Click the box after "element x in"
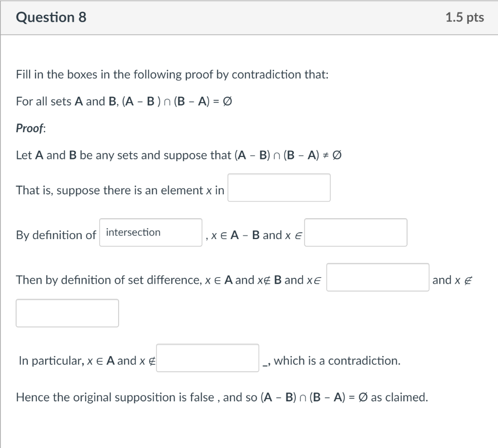This screenshot has height=448, width=498. pos(279,188)
